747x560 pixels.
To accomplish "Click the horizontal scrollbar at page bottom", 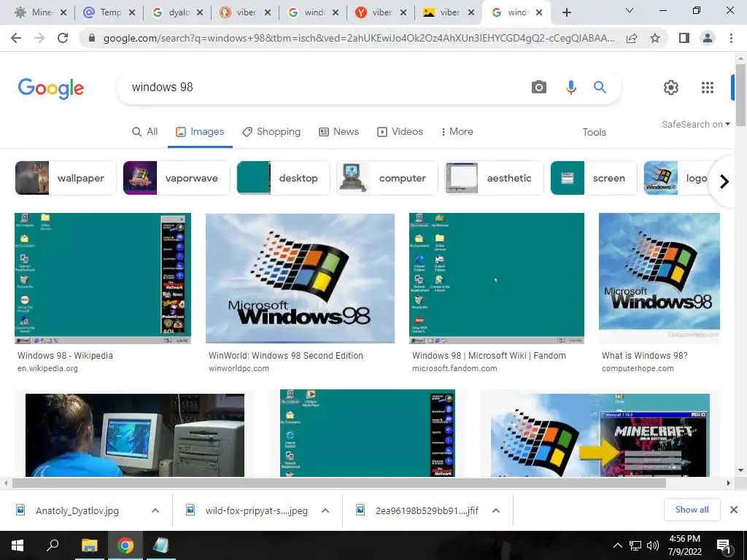I will [x=338, y=483].
